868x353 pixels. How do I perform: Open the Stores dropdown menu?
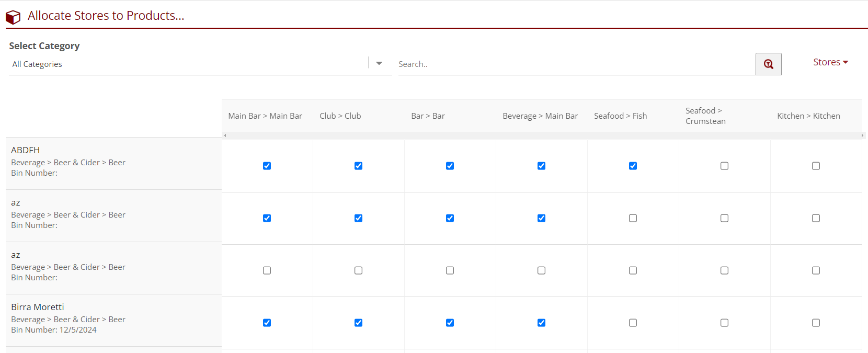(x=830, y=62)
